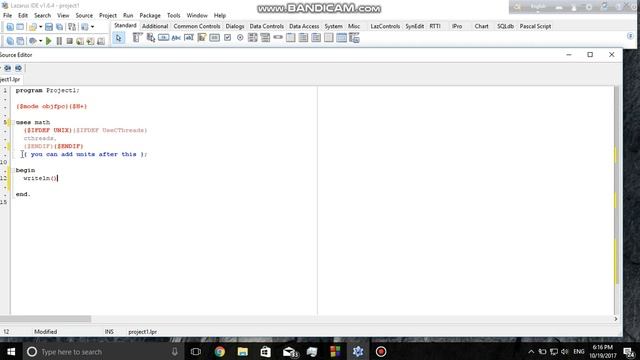Open the Windows Start menu
The height and width of the screenshot is (360, 640).
click(11, 351)
